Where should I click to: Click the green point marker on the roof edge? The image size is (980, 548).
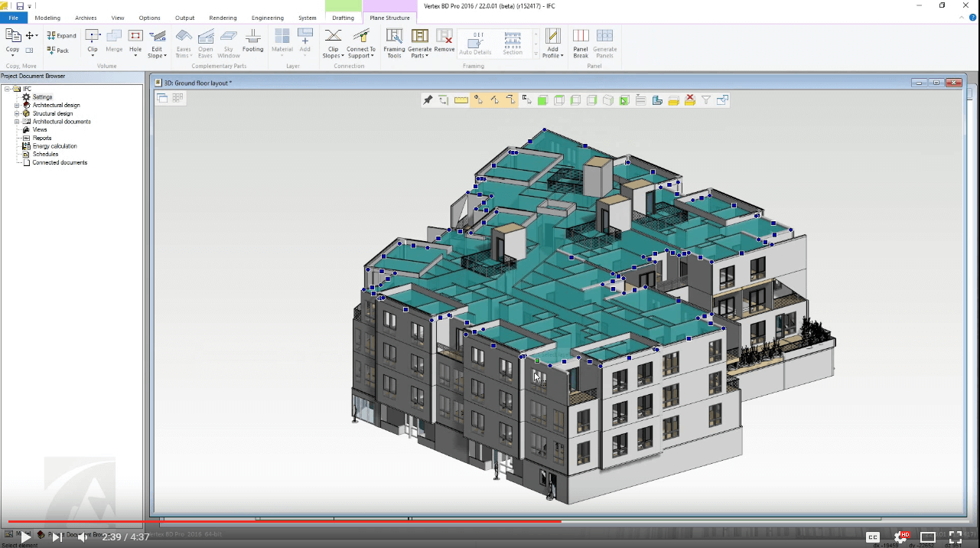pyautogui.click(x=537, y=360)
